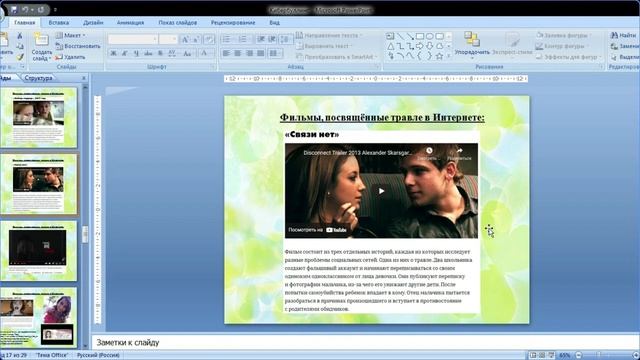
Task: Click the numbered list icon
Action: pyautogui.click(x=243, y=39)
